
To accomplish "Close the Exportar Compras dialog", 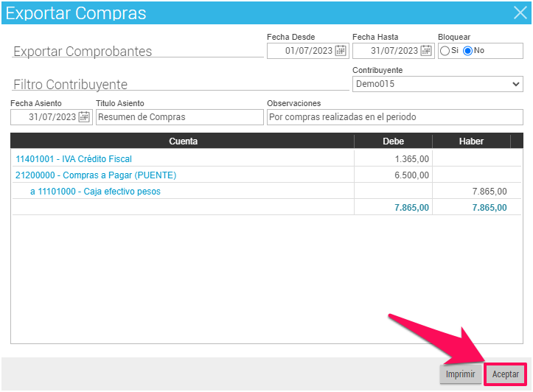I will click(x=519, y=13).
